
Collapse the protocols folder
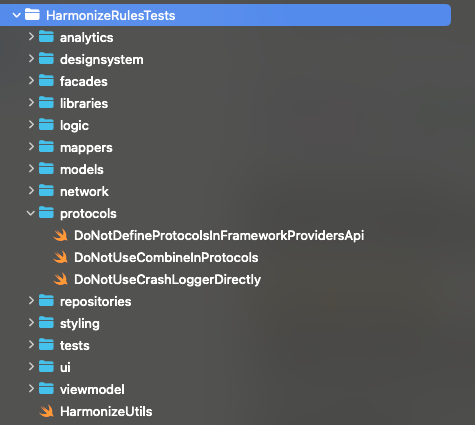[31, 213]
